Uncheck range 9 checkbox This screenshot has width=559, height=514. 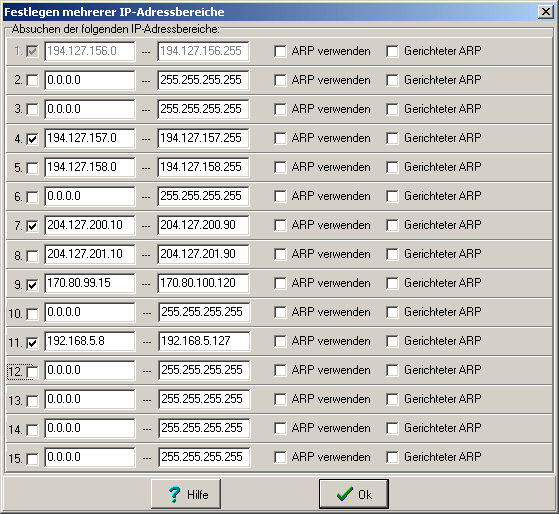pyautogui.click(x=32, y=284)
